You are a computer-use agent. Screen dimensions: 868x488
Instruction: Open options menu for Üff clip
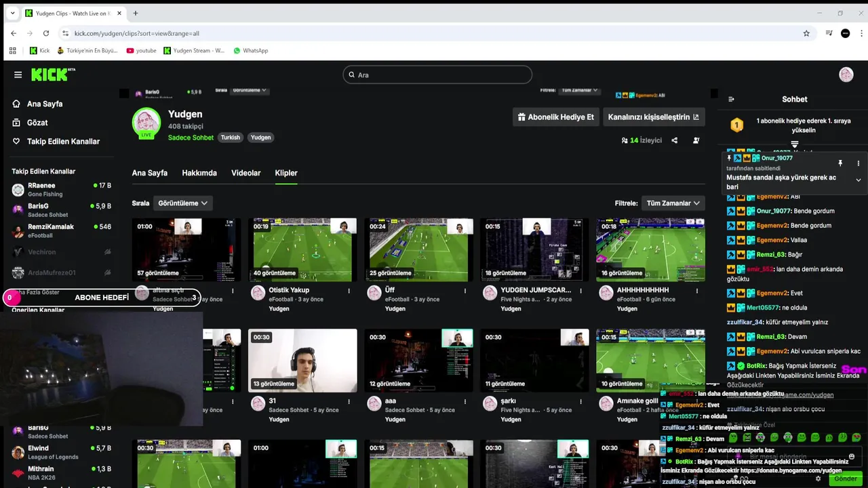[x=465, y=291]
